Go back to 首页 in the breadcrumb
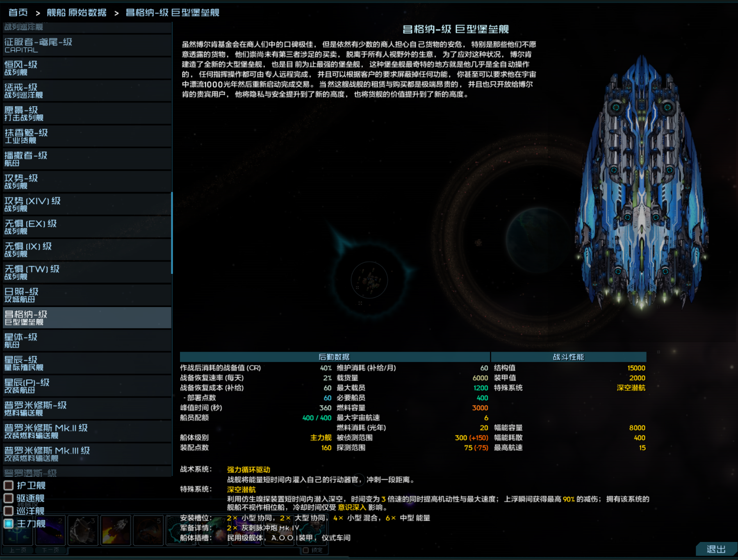This screenshot has width=738, height=560. (18, 13)
